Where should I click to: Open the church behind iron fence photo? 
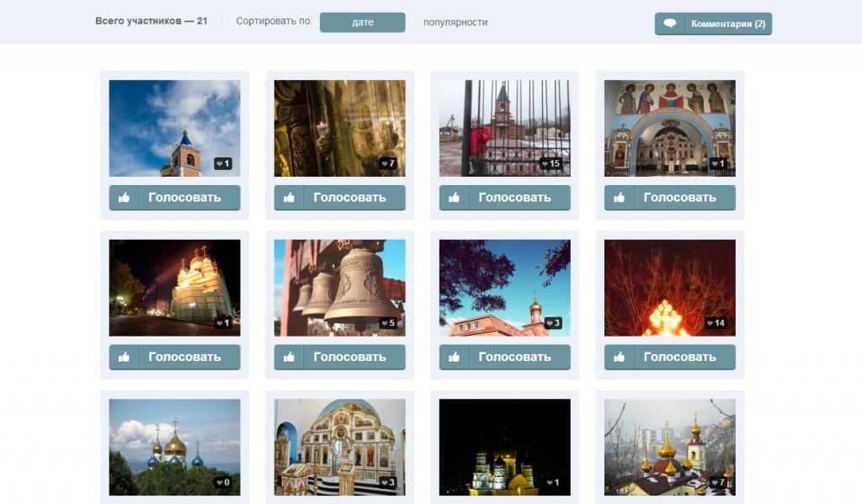pyautogui.click(x=504, y=126)
